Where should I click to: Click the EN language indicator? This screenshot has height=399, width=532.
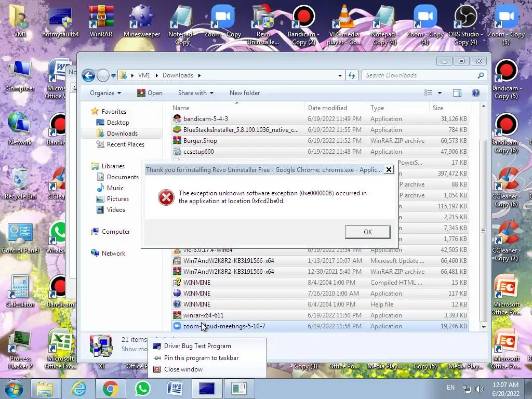450,388
